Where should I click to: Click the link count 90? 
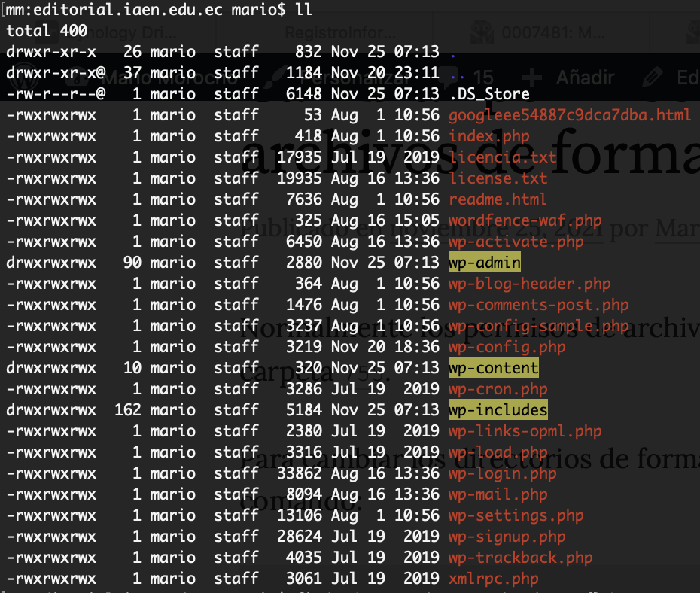[x=132, y=263]
